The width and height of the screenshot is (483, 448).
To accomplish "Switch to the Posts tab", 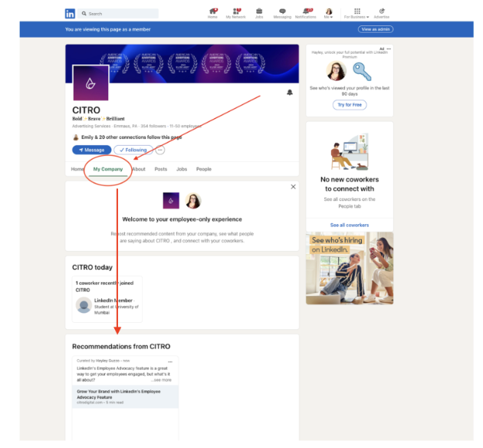I will tap(161, 169).
